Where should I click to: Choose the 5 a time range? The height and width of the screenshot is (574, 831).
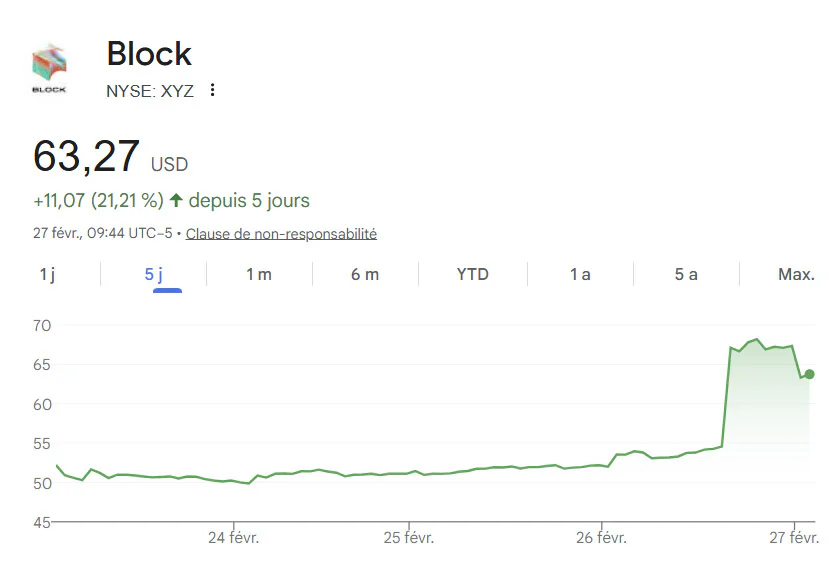pos(686,274)
